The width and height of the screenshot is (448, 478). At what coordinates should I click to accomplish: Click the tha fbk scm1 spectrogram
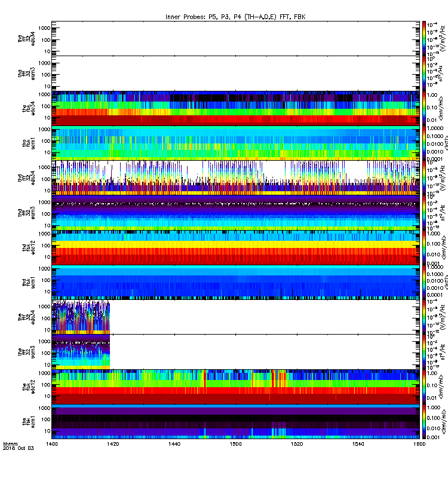(x=235, y=143)
